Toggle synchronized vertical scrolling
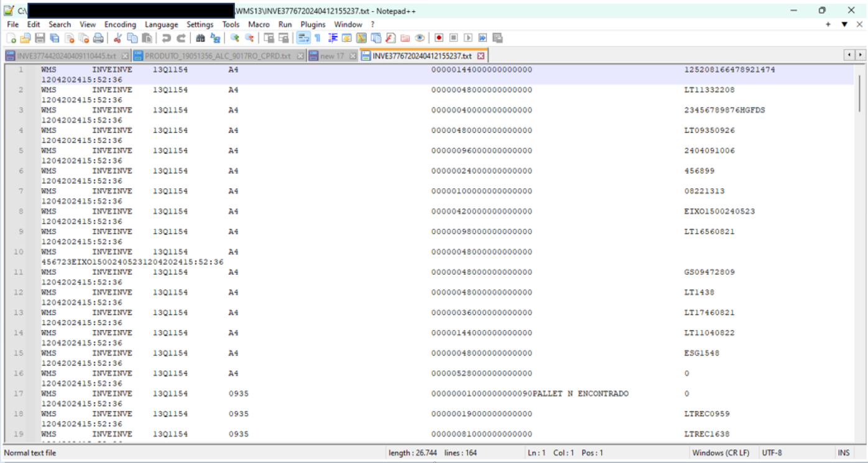868x463 pixels. pyautogui.click(x=269, y=38)
